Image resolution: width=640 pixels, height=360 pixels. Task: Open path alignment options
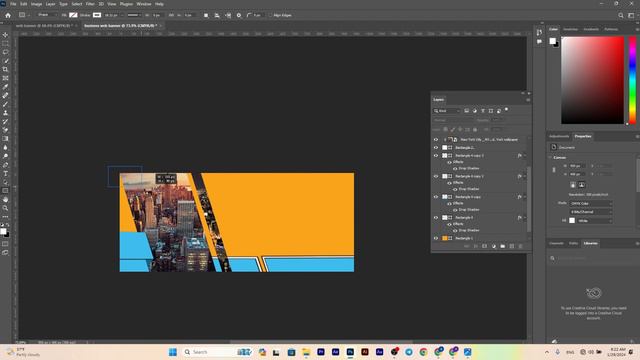tap(217, 15)
